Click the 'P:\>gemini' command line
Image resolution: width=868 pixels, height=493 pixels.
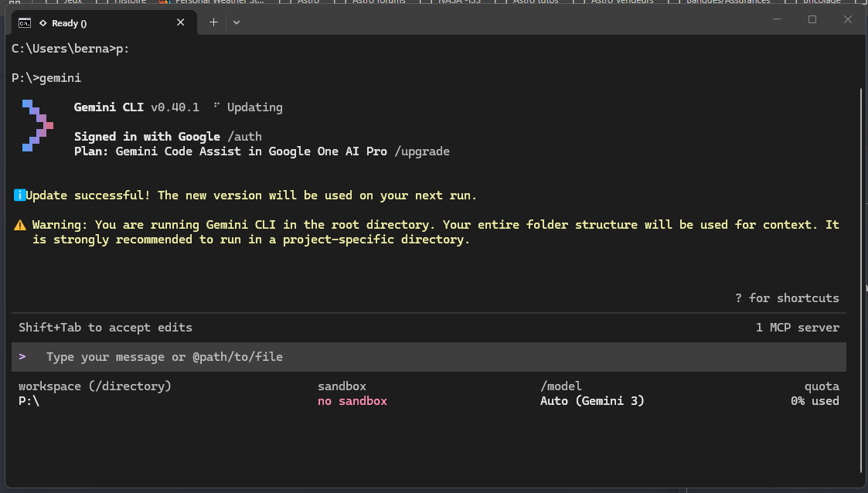pos(46,78)
